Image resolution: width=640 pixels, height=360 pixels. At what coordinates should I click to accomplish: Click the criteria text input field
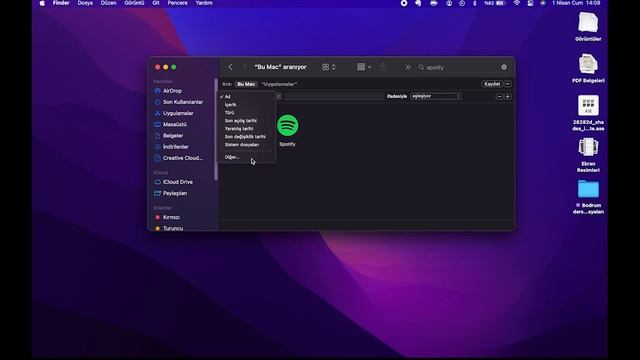tap(334, 96)
